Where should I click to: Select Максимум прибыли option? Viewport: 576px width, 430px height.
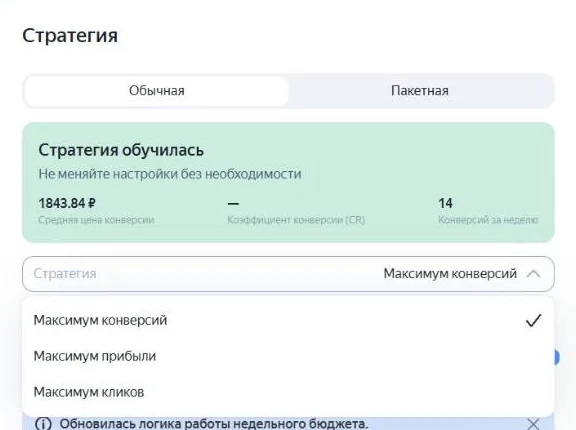288,356
